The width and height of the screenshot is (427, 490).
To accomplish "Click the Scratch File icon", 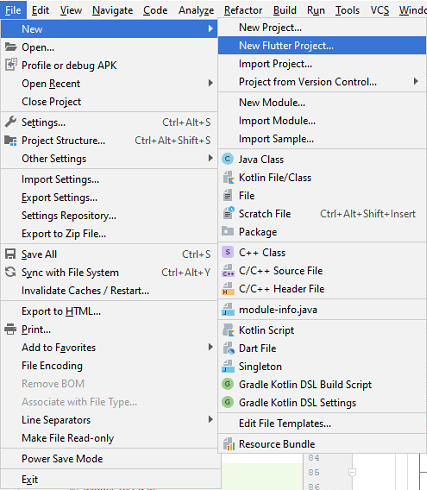I will click(x=228, y=213).
